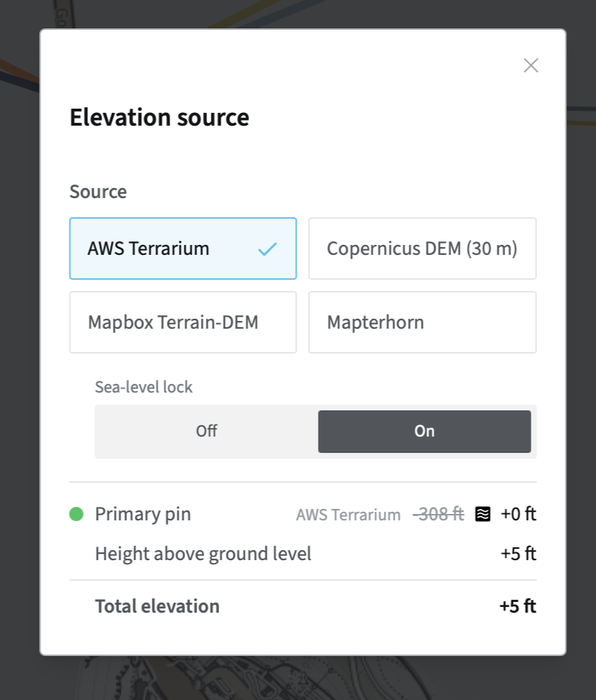Turn sea-level lock Off
Viewport: 596px width, 700px height.
[x=206, y=431]
